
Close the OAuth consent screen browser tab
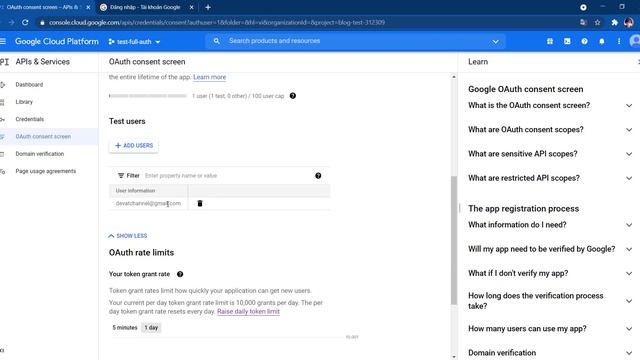88,7
